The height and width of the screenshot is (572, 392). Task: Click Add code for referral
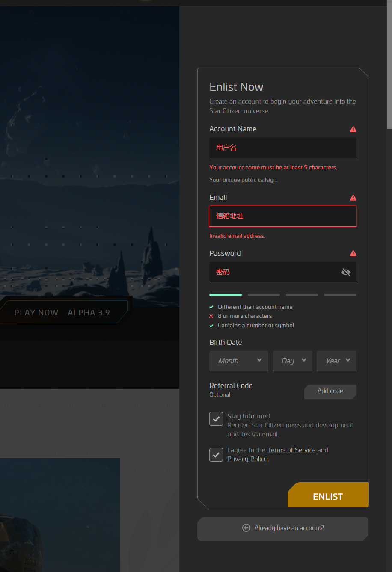[330, 391]
